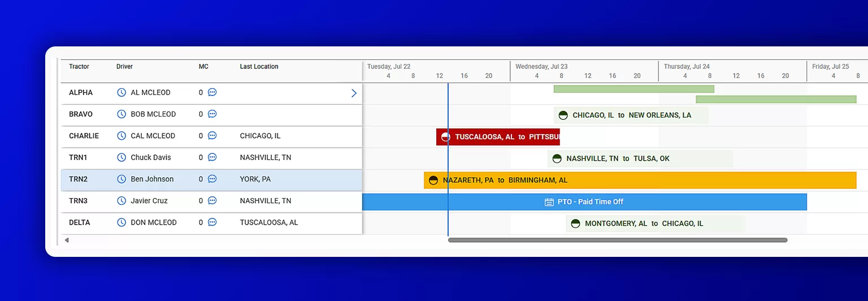Click the clock icon beside AL MCLEOD
Viewport: 868px width, 301px height.
tap(121, 93)
